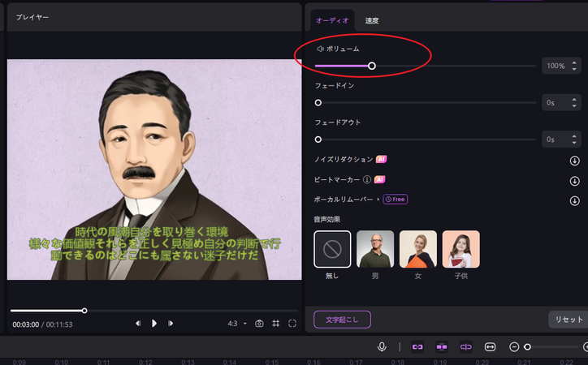Click the ビートマーカー info icon
Image resolution: width=588 pixels, height=365 pixels.
pyautogui.click(x=367, y=180)
